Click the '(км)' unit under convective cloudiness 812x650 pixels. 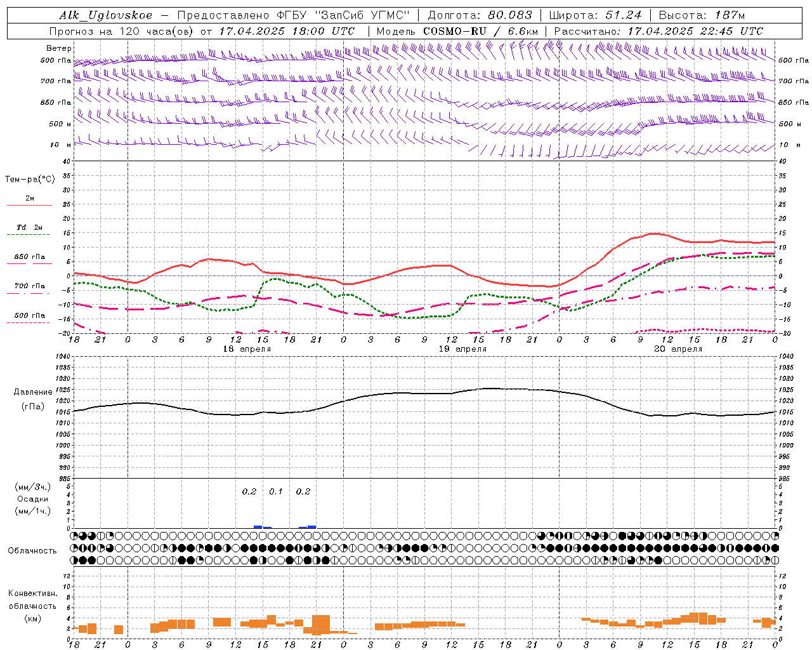pos(32,618)
